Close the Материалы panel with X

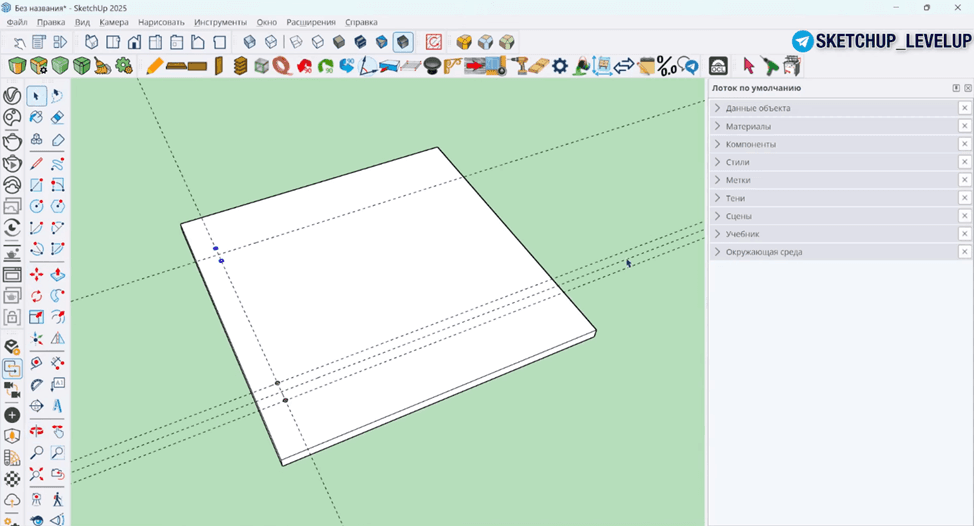tap(964, 126)
